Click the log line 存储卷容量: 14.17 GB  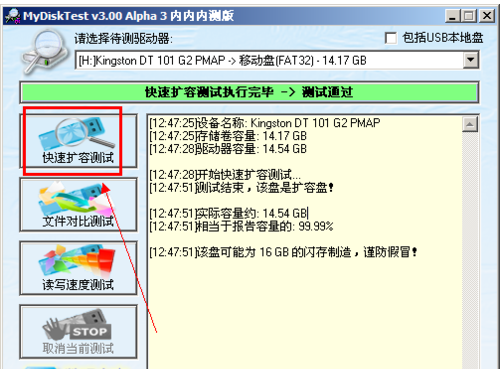click(x=228, y=136)
